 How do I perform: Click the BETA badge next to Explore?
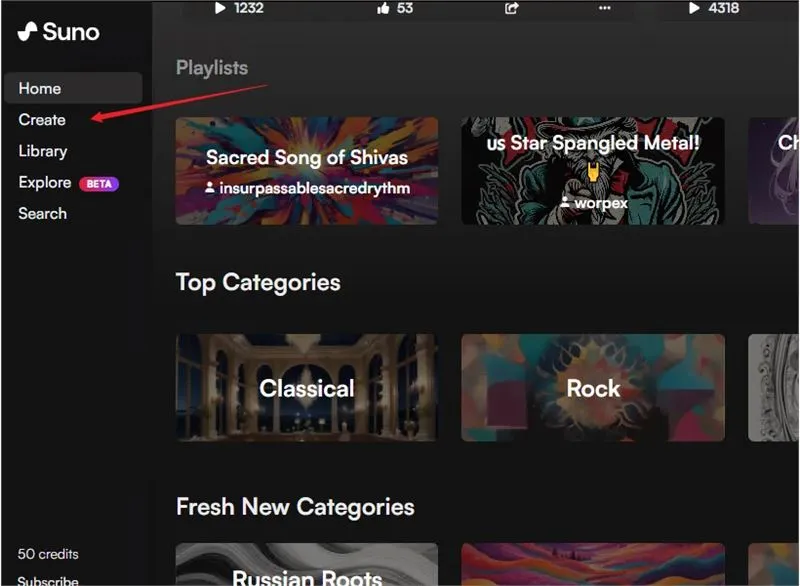[99, 183]
